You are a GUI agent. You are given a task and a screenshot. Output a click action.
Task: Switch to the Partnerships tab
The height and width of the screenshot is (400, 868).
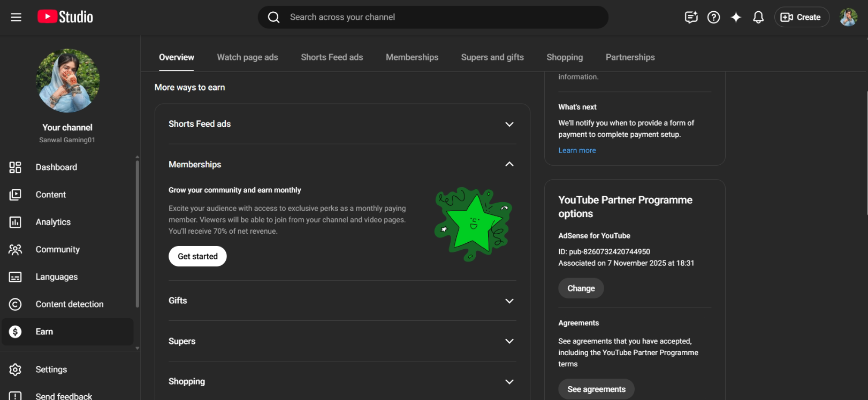[630, 57]
